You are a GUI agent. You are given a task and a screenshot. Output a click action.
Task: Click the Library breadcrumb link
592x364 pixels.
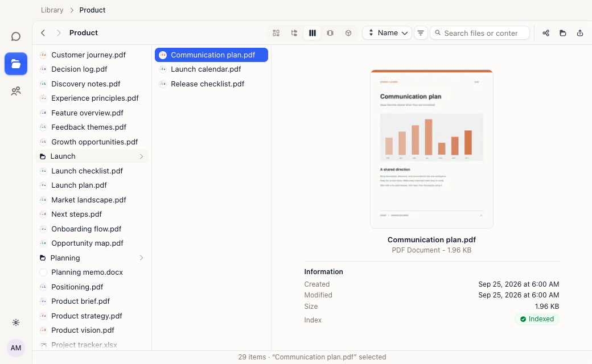(52, 10)
